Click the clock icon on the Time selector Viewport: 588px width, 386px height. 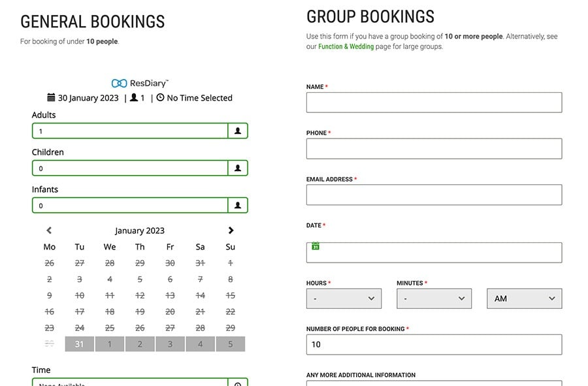238,383
